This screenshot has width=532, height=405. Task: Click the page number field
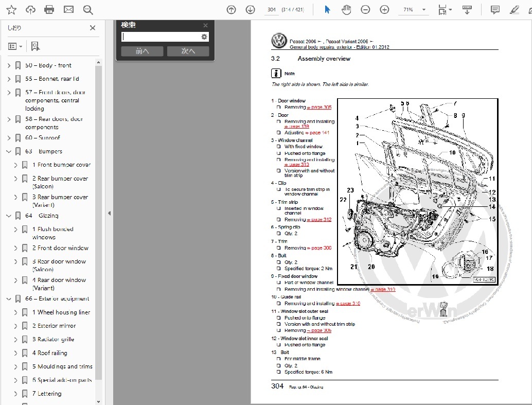click(272, 10)
